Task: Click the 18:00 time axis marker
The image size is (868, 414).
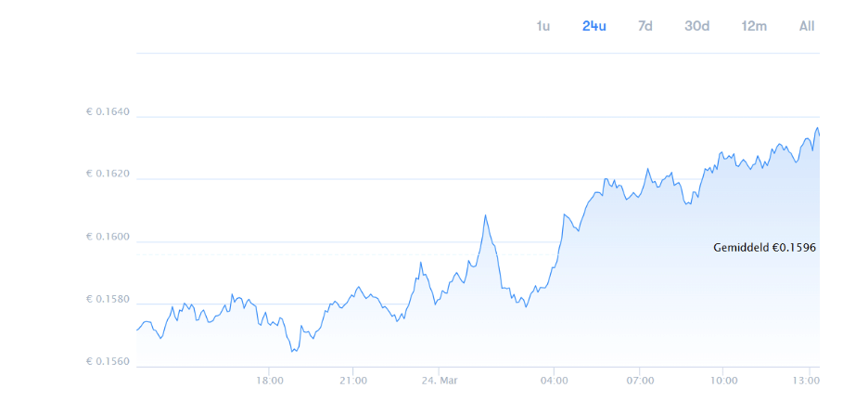Action: tap(269, 381)
